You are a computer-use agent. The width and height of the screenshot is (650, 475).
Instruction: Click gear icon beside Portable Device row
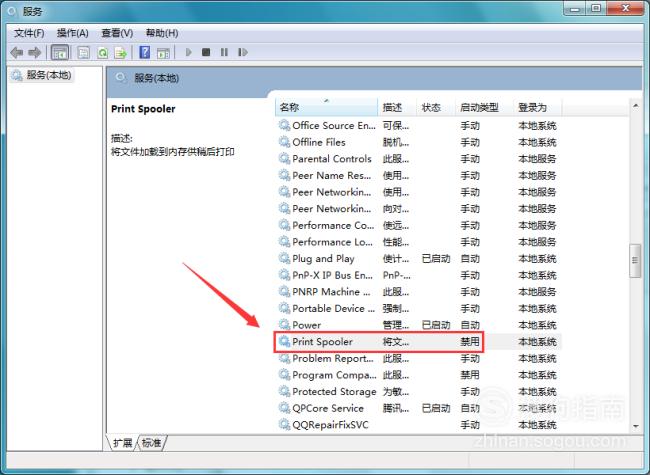[284, 308]
